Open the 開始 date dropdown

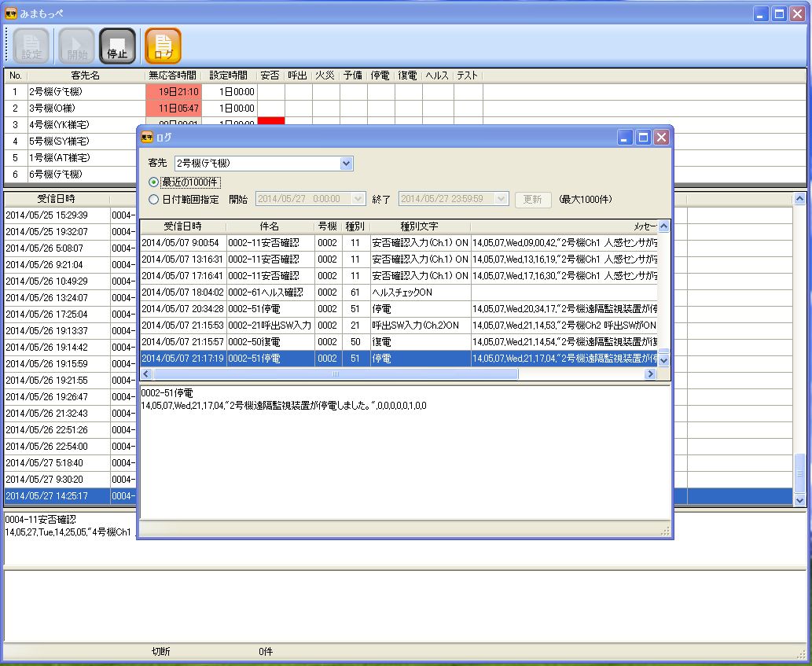359,200
